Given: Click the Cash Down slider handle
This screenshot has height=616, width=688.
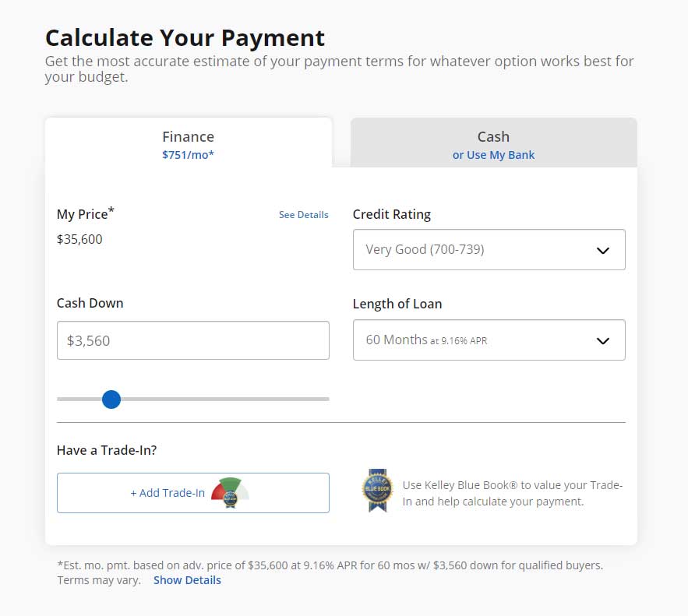Looking at the screenshot, I should (111, 400).
